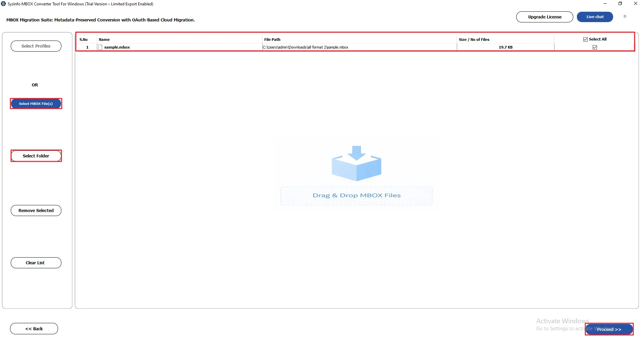Open Select Profiles panel
The height and width of the screenshot is (346, 644).
tap(36, 46)
